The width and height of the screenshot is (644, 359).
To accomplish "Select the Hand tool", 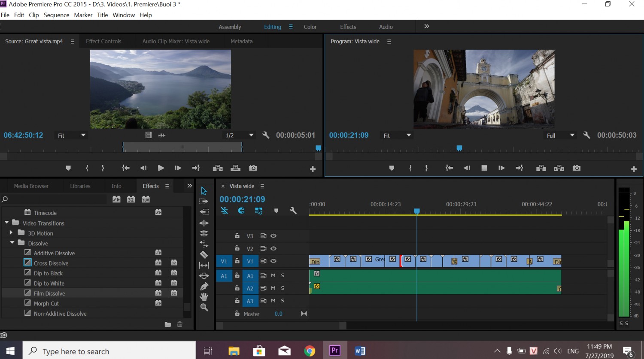I will pyautogui.click(x=204, y=297).
